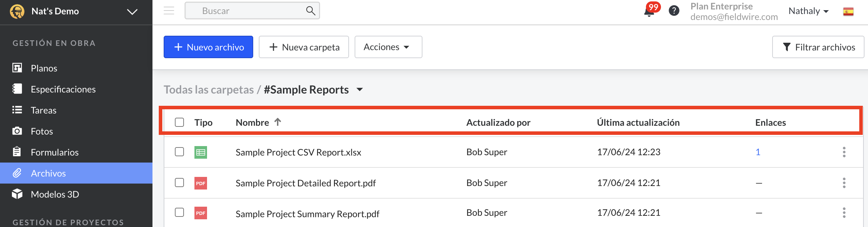This screenshot has height=227, width=868.
Task: Click date 17/06/24 12:23
Action: click(628, 152)
